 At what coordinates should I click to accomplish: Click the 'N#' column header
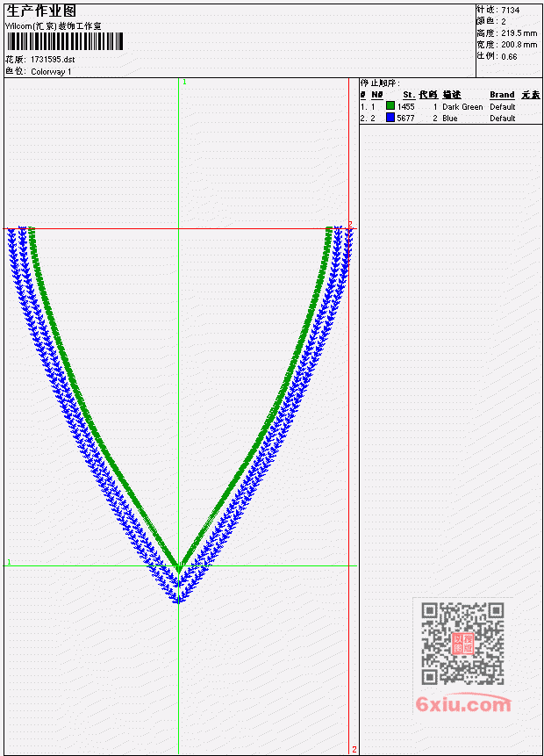(376, 95)
